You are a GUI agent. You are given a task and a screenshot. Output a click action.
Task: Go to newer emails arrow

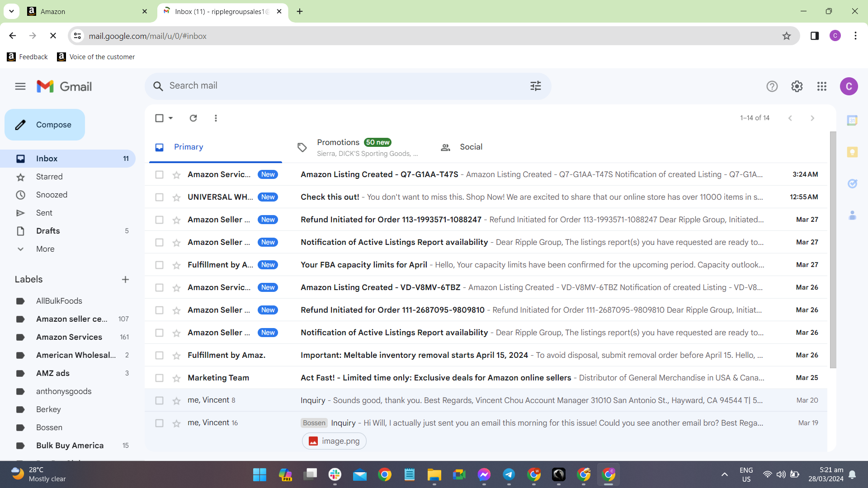pos(790,118)
